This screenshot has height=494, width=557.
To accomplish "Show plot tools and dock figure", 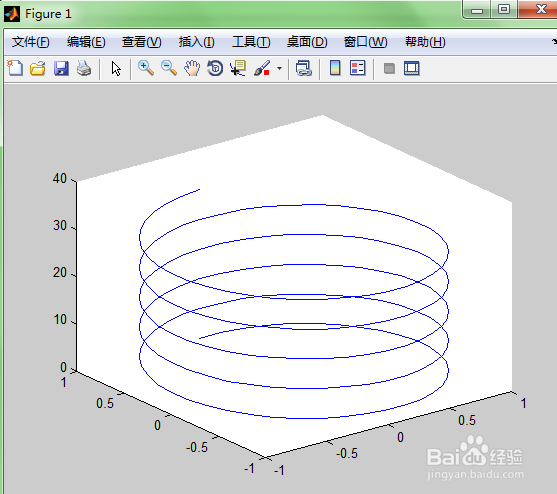I will (x=412, y=69).
